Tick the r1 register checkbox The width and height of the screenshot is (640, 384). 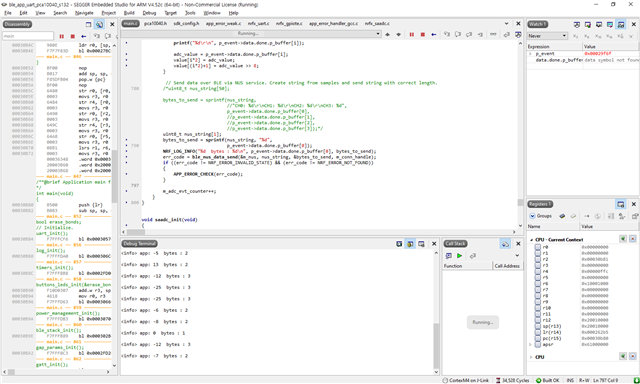tap(538, 253)
